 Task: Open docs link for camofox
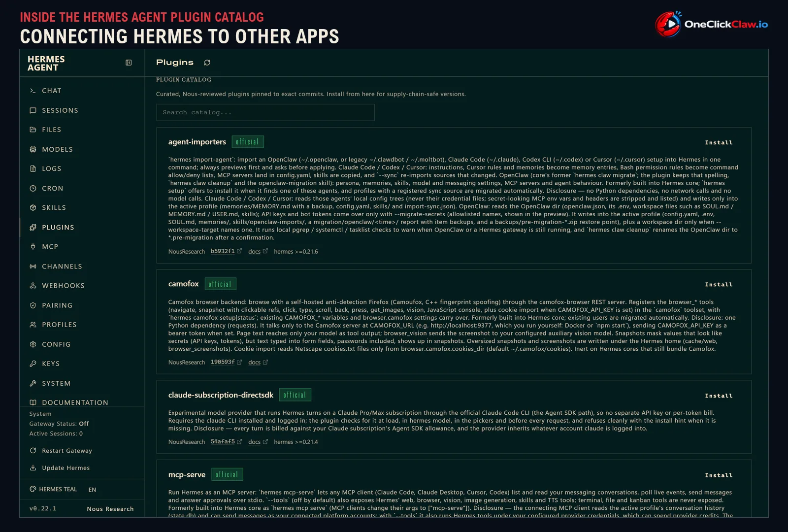(x=258, y=362)
